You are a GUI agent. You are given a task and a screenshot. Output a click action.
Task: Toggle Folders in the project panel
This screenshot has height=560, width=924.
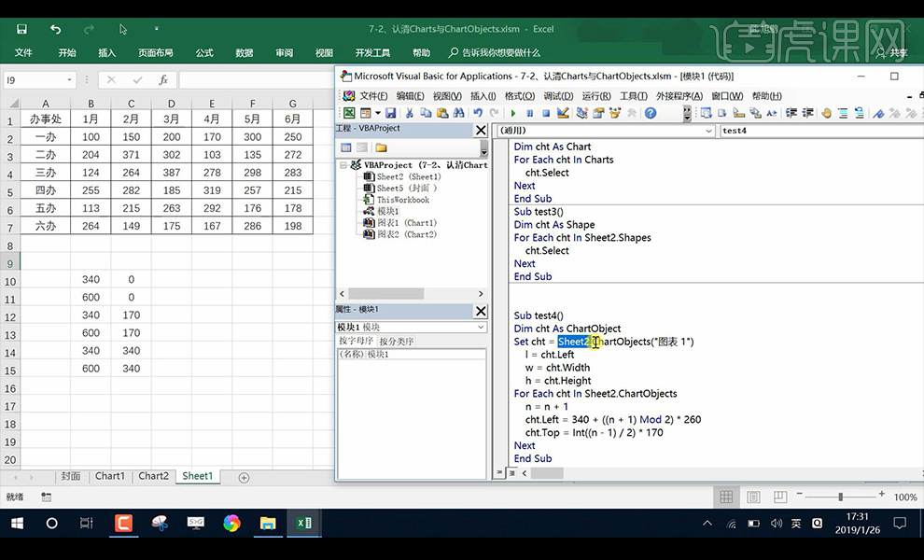382,148
